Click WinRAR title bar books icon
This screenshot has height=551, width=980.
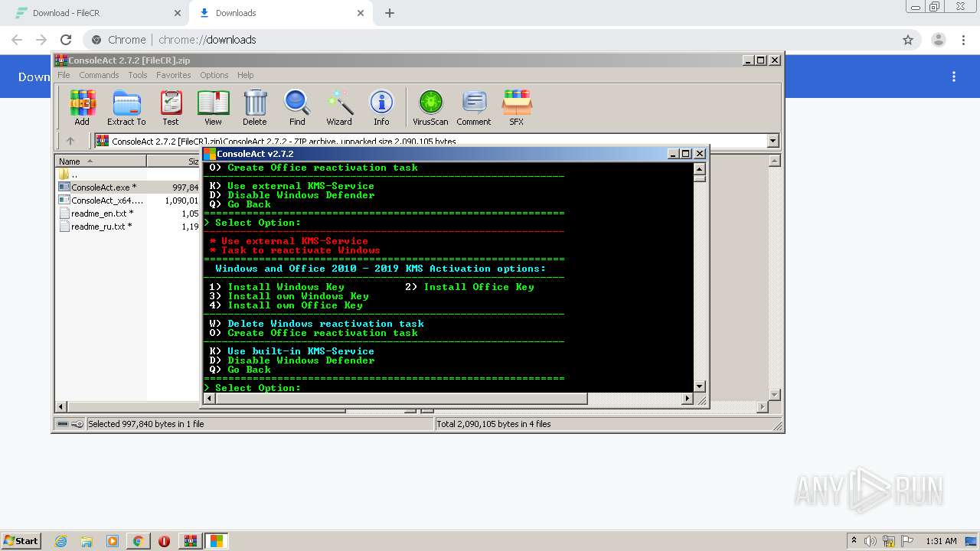pyautogui.click(x=60, y=60)
